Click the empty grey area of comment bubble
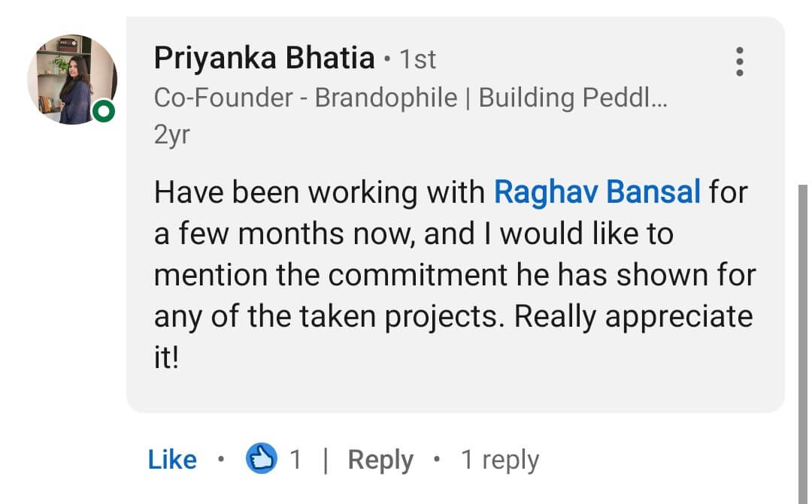The width and height of the screenshot is (812, 504). 489,376
